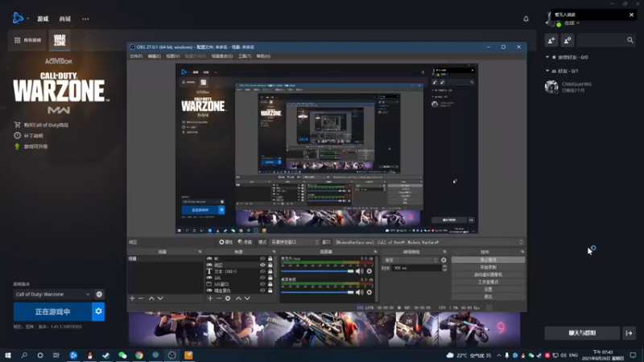The width and height of the screenshot is (644, 362).
Task: Click the 工作室模式 studio mode button
Action: coord(488,282)
